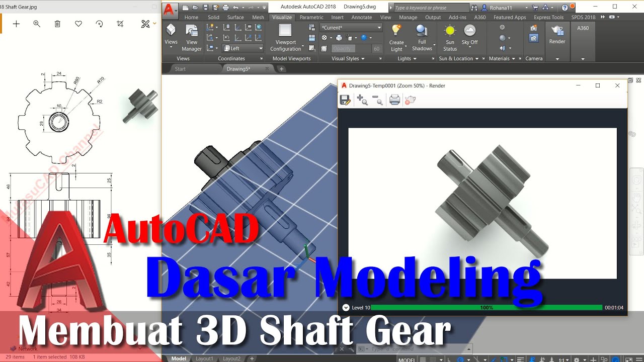Screen dimensions: 644x362
Task: Go to the Annotate ribbon tab
Action: click(362, 17)
